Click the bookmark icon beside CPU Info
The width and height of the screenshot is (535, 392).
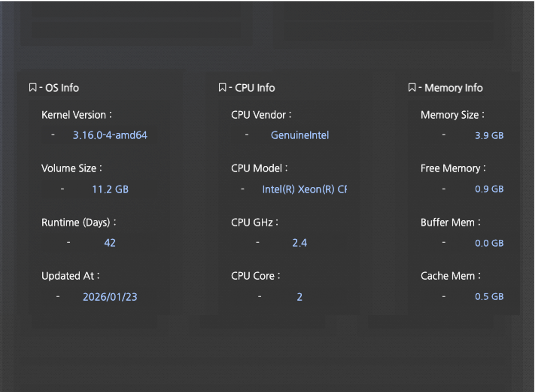click(222, 87)
